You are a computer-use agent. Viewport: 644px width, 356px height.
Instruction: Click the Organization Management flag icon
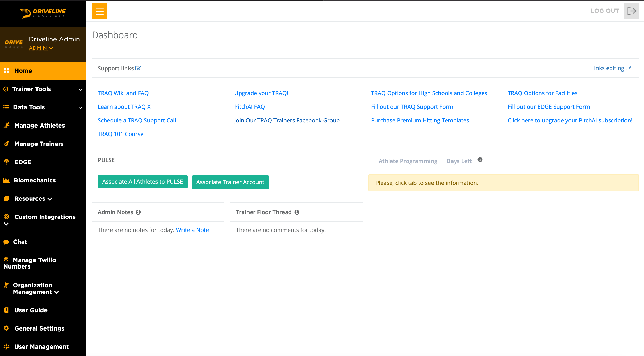tap(6, 285)
